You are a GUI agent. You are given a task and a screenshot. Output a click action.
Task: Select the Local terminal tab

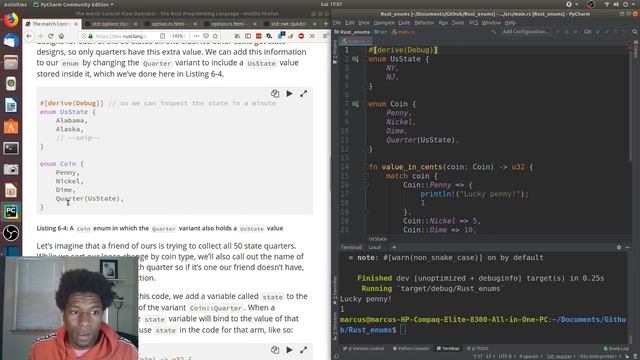tap(375, 247)
